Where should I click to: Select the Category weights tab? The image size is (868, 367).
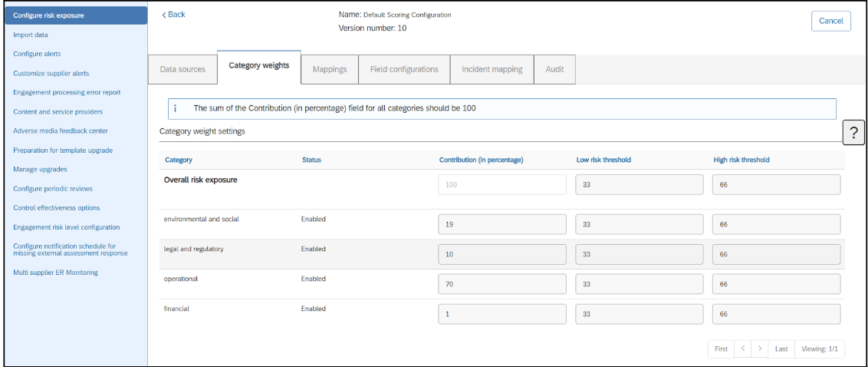[259, 66]
